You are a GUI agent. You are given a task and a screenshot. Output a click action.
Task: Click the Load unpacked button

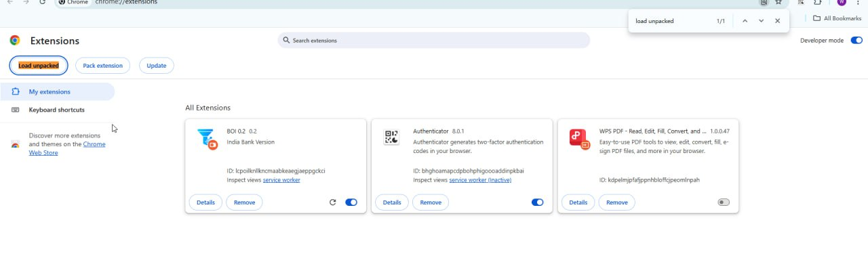(x=38, y=66)
